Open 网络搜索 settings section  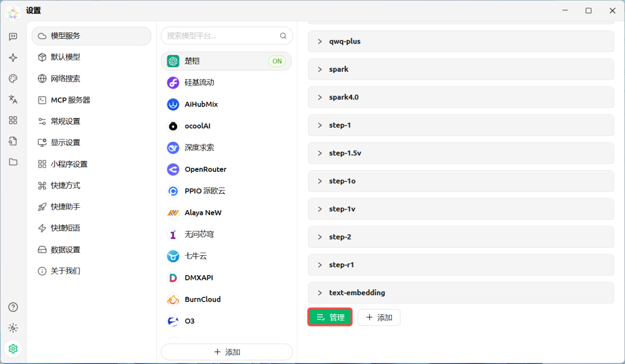[x=91, y=79]
